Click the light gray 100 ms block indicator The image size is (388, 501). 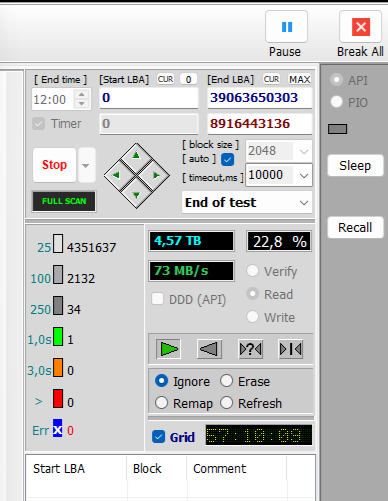click(x=58, y=274)
